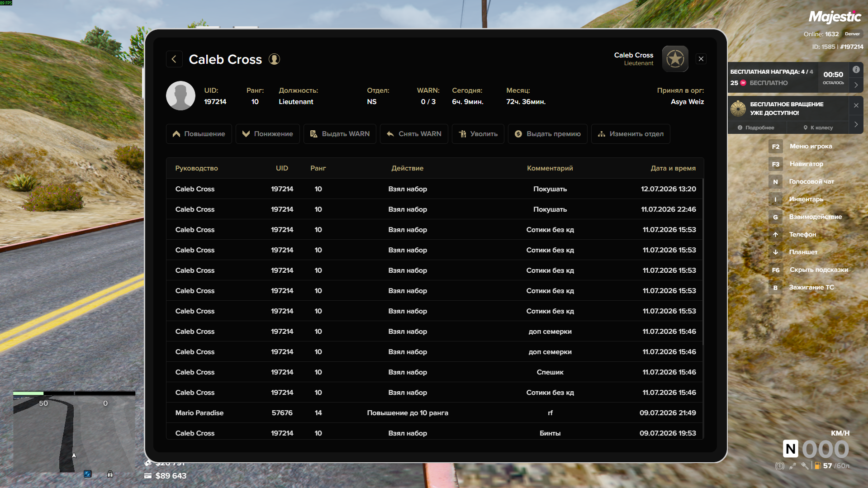Click the blue icon below the minimap
Screen dimensions: 868x488
(x=87, y=474)
